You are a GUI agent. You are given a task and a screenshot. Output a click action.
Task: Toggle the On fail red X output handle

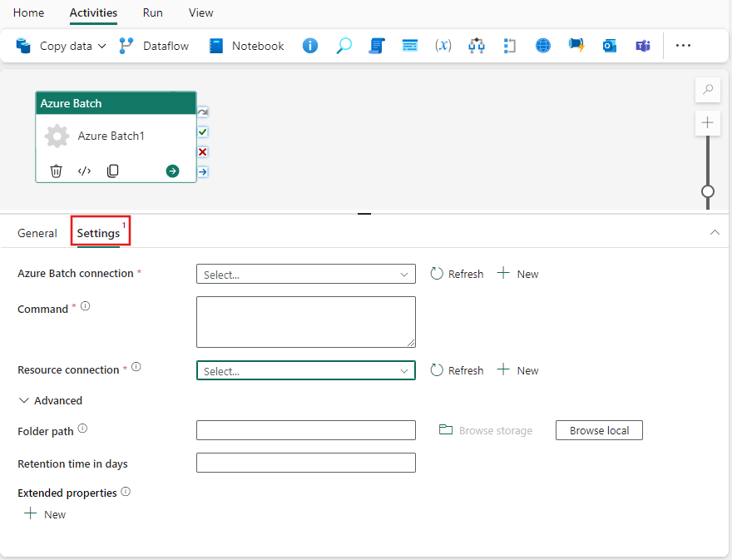201,151
